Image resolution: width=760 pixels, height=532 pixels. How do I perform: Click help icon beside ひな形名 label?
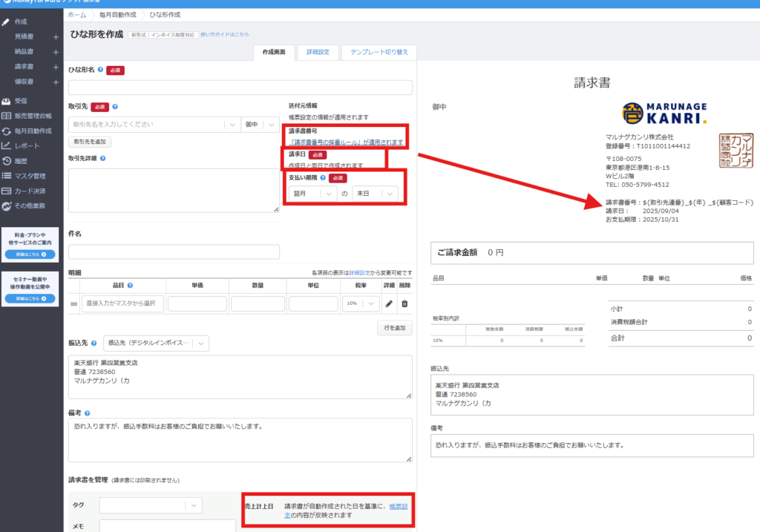100,70
